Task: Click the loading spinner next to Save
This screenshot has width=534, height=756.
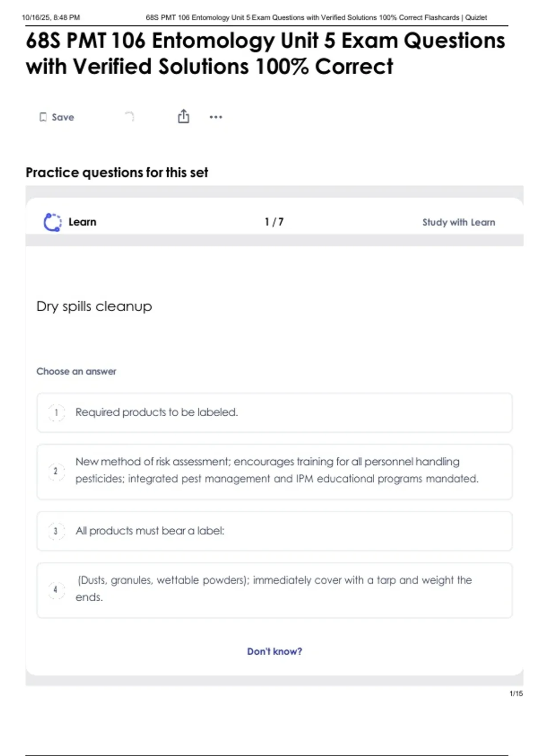Action: tap(129, 117)
